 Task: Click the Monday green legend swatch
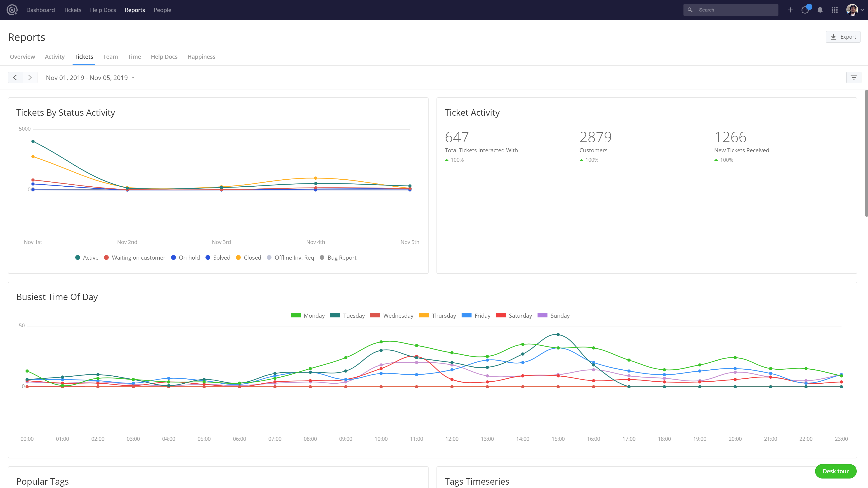(x=295, y=316)
